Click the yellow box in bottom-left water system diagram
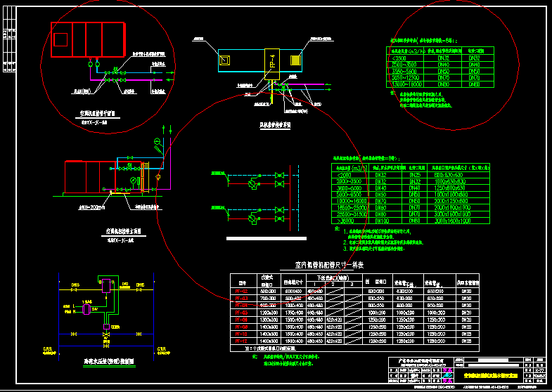Image resolution: width=552 pixels, height=392 pixels. [107, 286]
